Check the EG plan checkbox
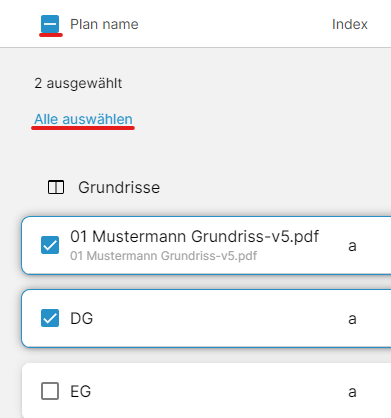The image size is (391, 418). [x=50, y=391]
